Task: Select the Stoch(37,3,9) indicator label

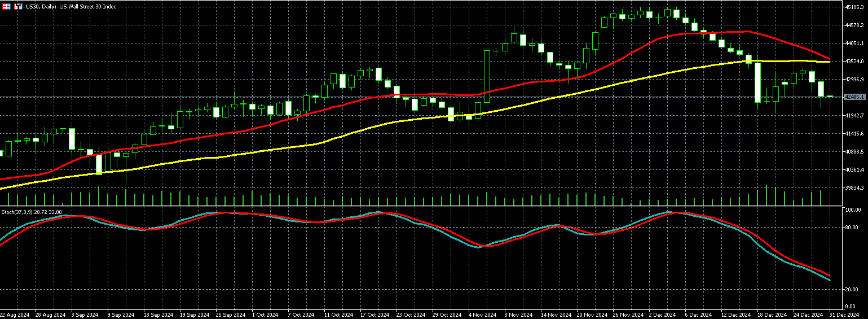Action: click(30, 212)
